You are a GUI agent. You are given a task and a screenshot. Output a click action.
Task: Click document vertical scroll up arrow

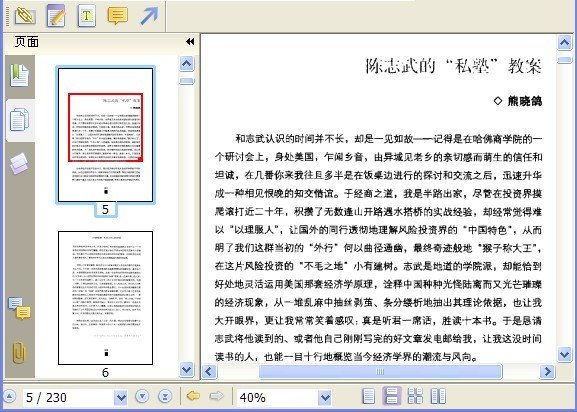pos(564,43)
